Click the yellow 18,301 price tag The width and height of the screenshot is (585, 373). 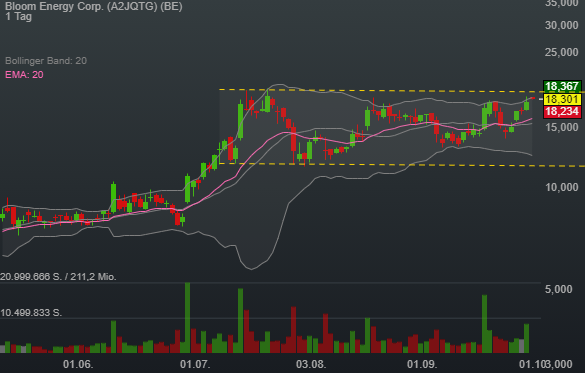[562, 99]
